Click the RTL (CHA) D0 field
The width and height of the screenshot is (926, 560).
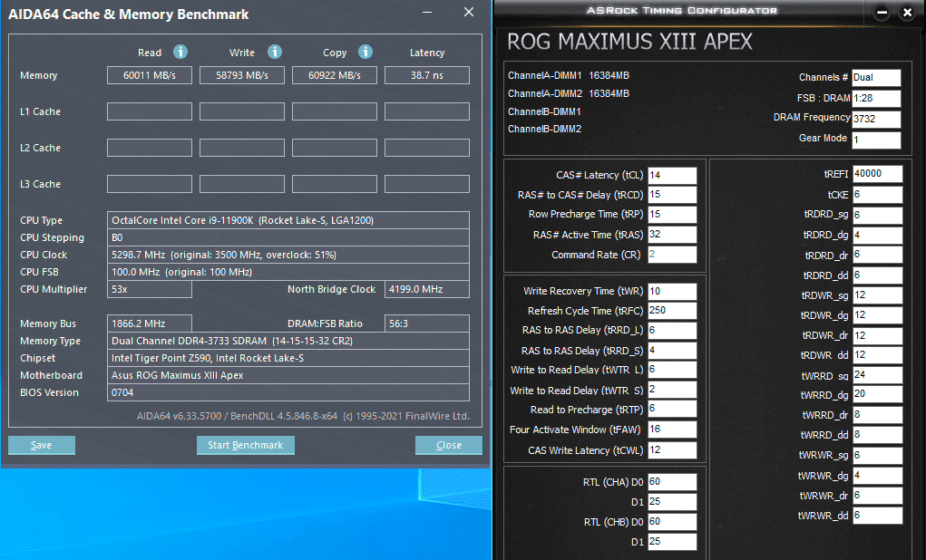click(x=672, y=482)
